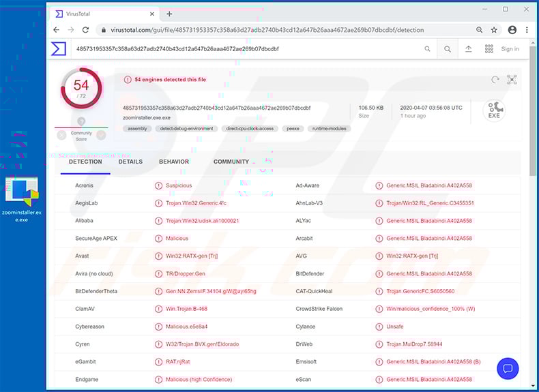Click the hash search input field
The height and width of the screenshot is (392, 539).
pyautogui.click(x=248, y=49)
